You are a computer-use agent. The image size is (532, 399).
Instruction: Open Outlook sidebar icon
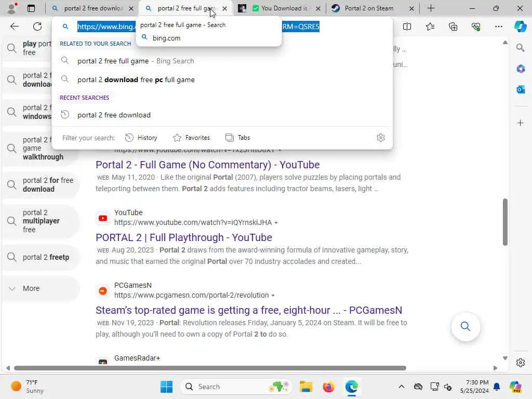[520, 89]
